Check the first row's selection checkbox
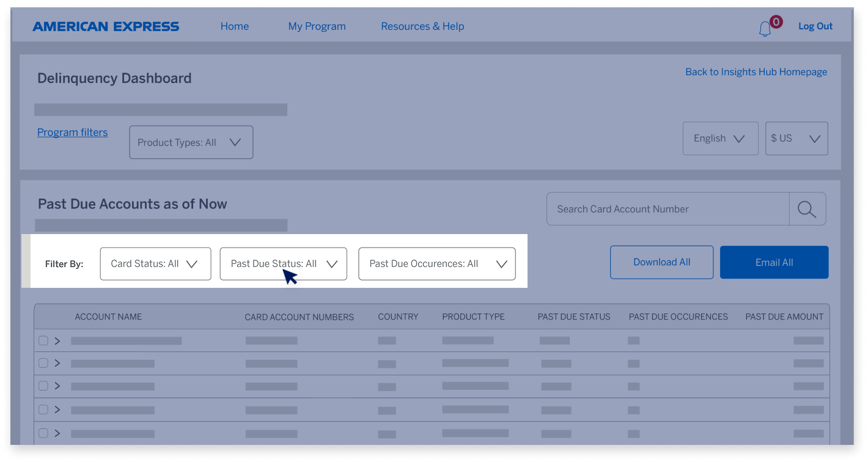 [43, 340]
